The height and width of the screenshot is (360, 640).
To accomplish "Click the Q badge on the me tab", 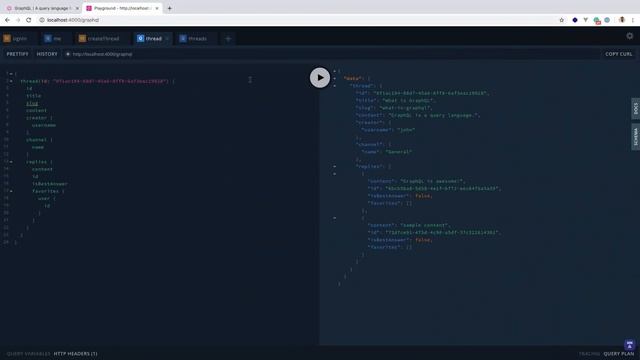I will (48, 38).
